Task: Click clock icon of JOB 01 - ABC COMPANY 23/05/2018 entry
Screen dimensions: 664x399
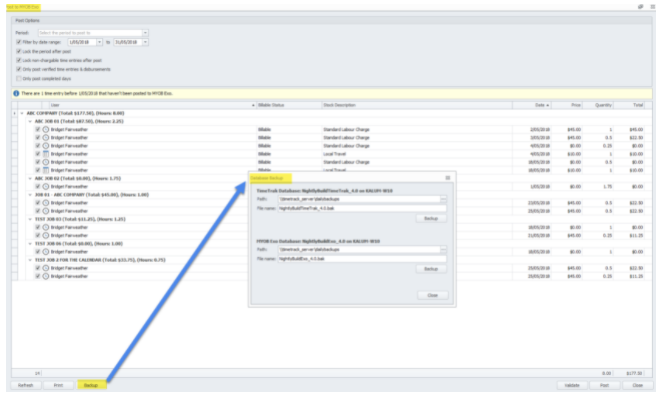Action: point(46,203)
